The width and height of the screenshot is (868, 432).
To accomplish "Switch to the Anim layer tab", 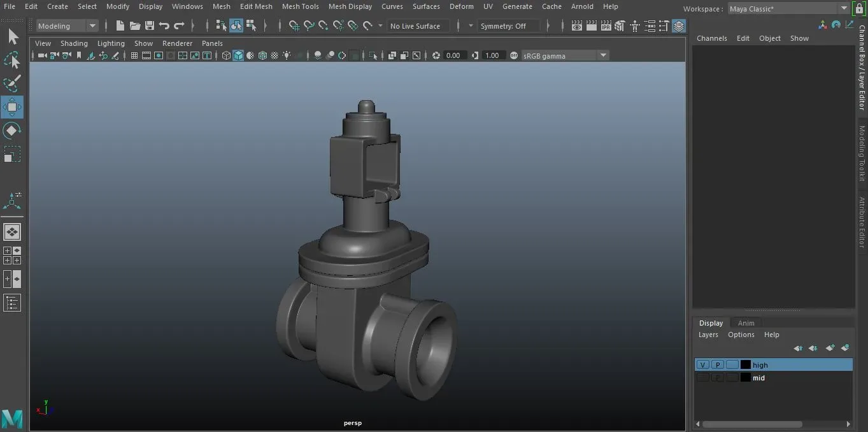I will point(746,323).
